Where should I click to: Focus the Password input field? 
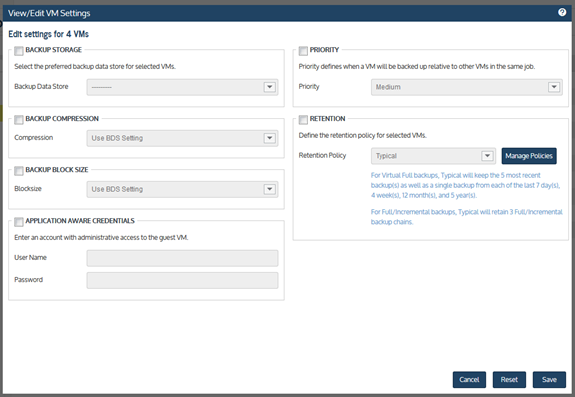[182, 280]
